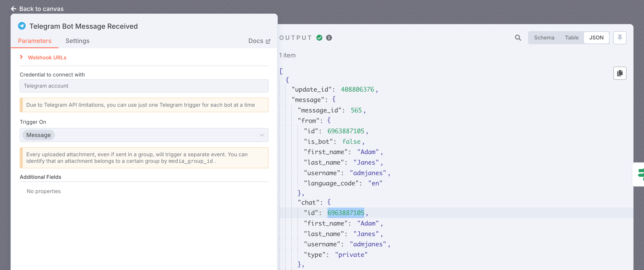The image size is (644, 270).
Task: Click the update_id value 408806376
Action: [357, 90]
